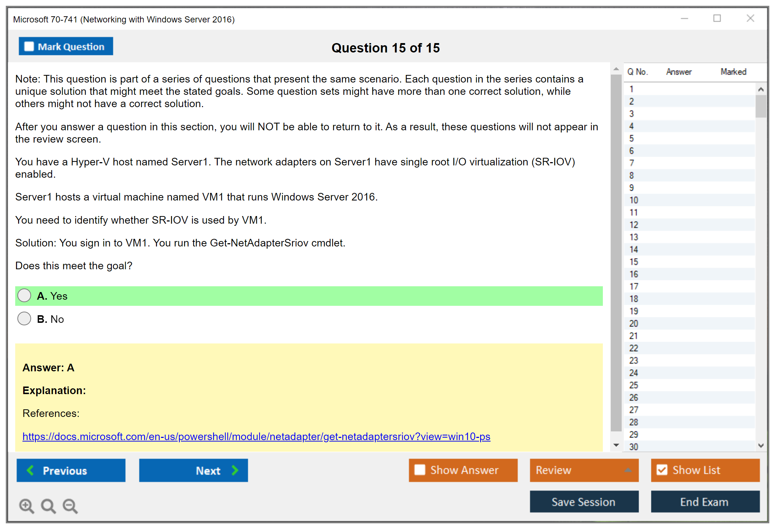This screenshot has height=532, width=778.
Task: Click the zoom out magnifier icon
Action: pyautogui.click(x=70, y=506)
